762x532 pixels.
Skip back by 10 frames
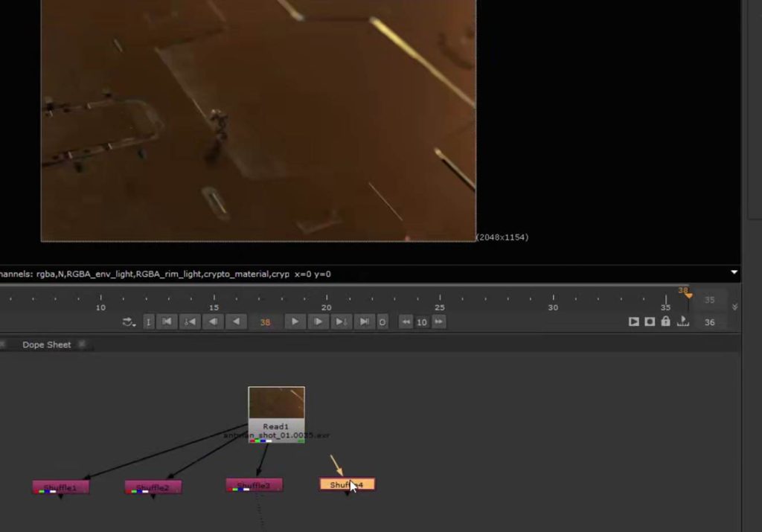406,322
